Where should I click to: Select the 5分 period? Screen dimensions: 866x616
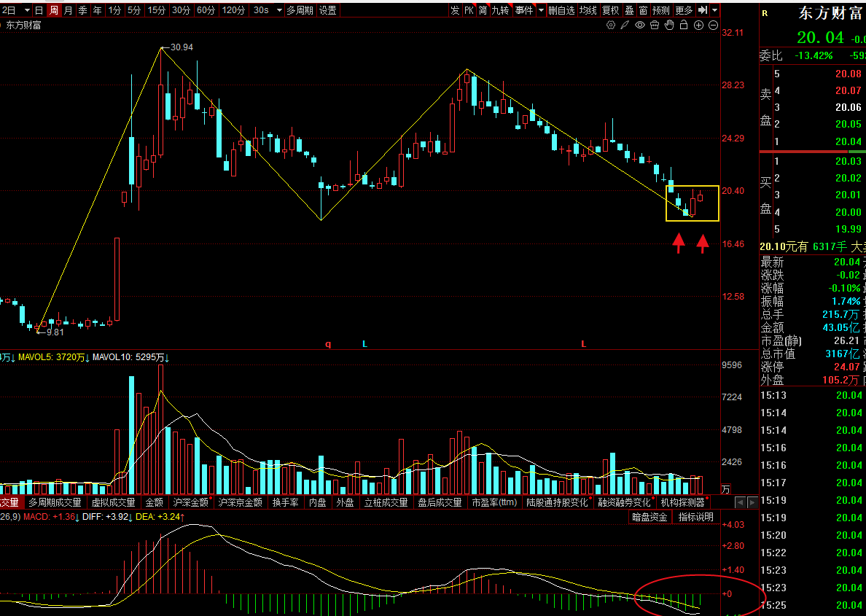[134, 10]
